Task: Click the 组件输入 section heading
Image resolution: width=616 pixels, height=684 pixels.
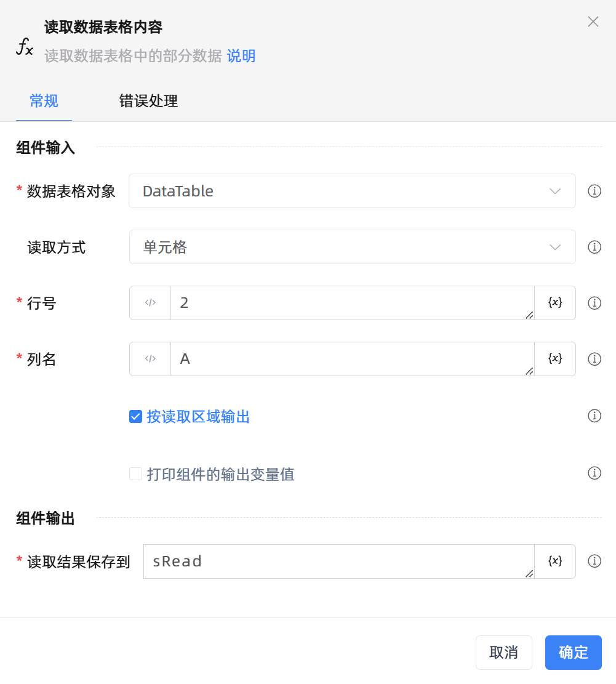Action: 46,147
